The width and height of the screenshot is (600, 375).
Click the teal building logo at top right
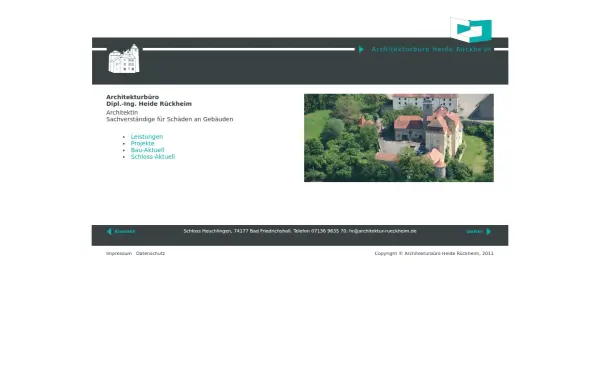tap(471, 30)
